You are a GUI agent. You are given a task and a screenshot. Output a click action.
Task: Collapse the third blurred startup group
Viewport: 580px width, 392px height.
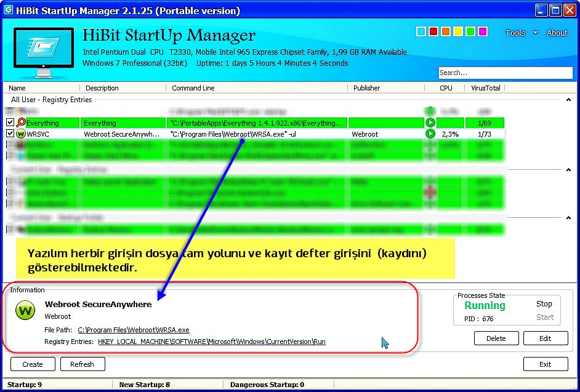[568, 218]
